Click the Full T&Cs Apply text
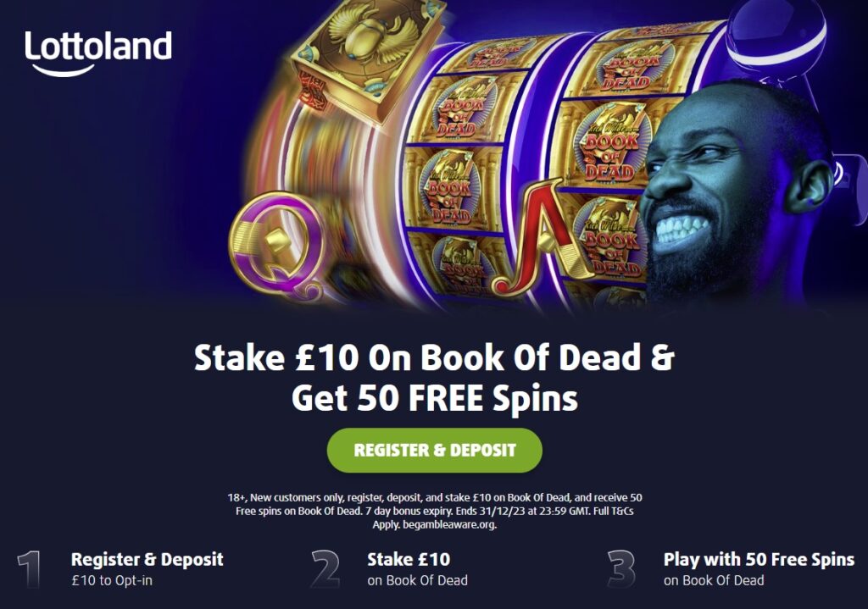The image size is (868, 609). [614, 511]
